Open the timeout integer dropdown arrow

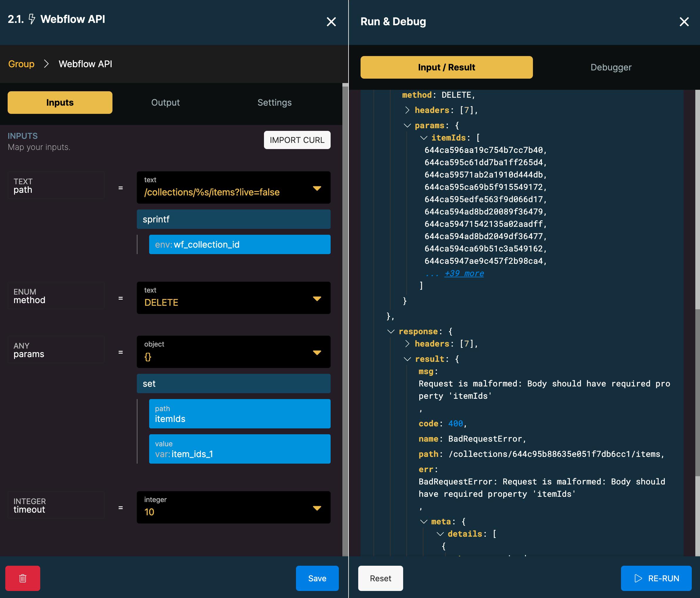(x=317, y=508)
